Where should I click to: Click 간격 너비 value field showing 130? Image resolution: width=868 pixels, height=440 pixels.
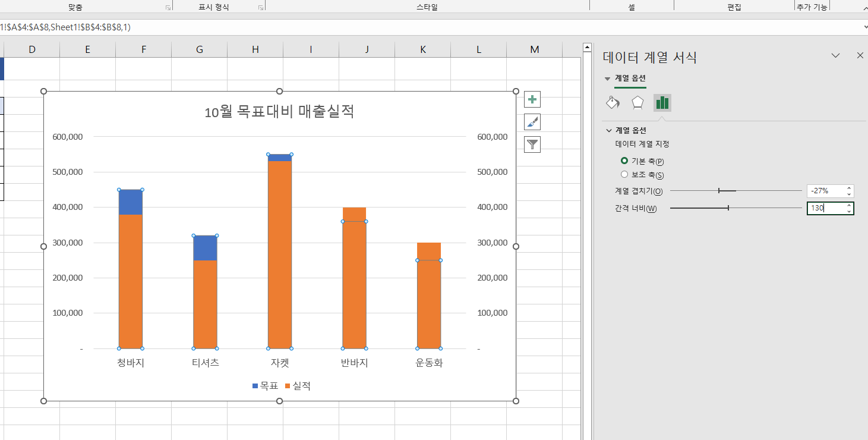point(826,208)
